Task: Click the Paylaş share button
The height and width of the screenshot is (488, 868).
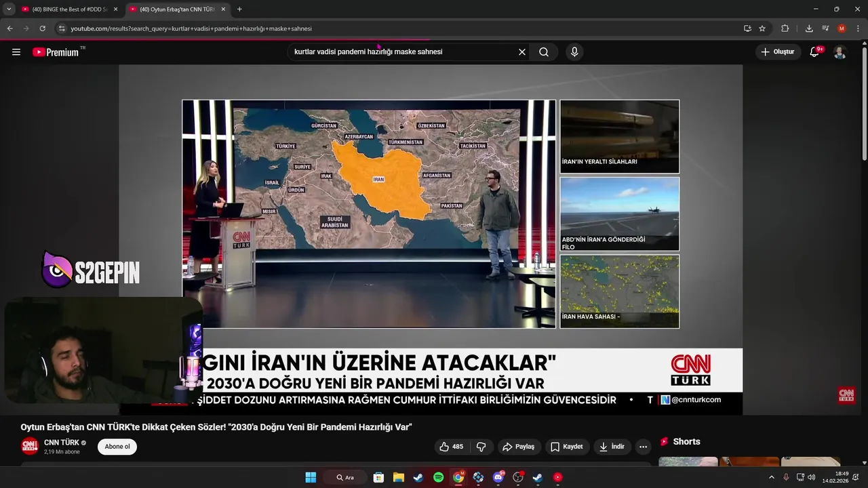Action: point(519,447)
